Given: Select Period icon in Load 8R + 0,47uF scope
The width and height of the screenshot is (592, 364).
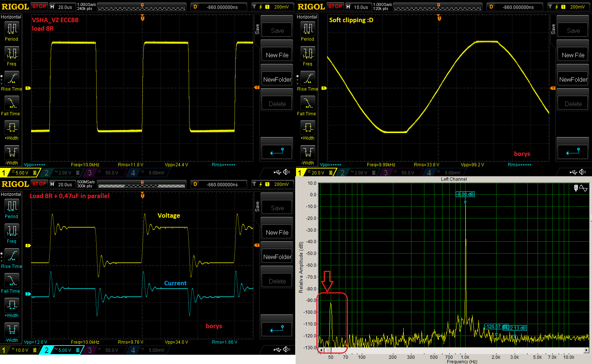Looking at the screenshot, I should [11, 206].
